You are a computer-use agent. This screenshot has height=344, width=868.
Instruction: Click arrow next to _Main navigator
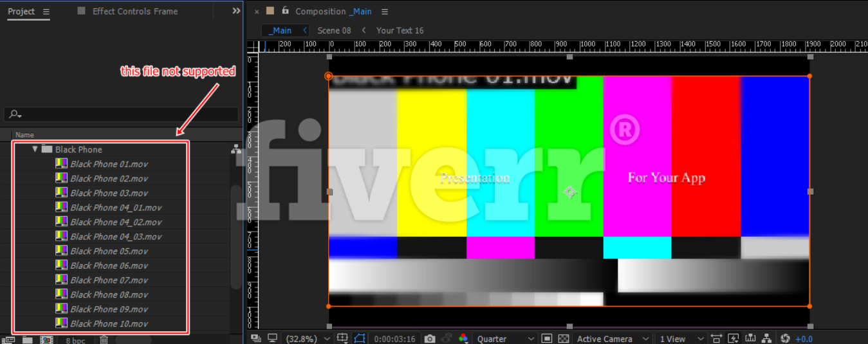click(304, 30)
